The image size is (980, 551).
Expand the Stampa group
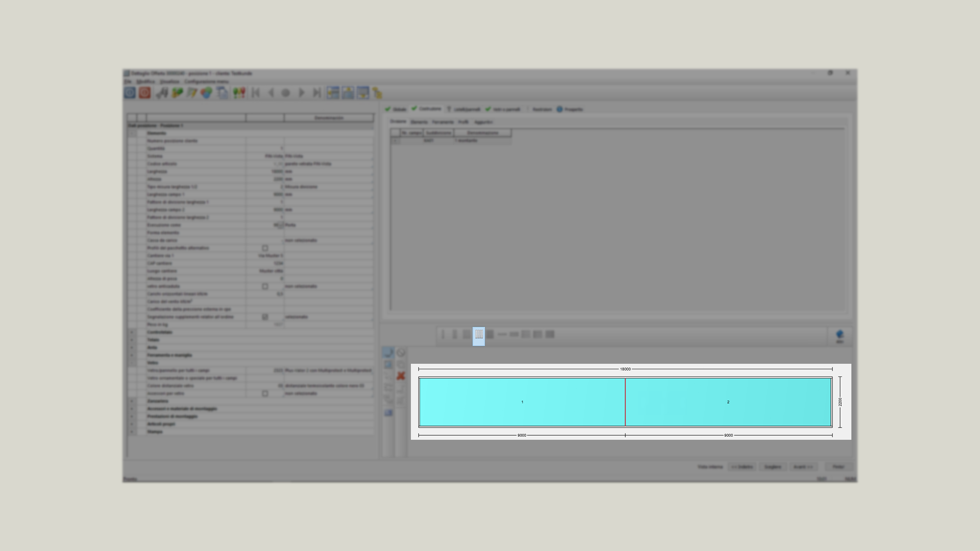coord(132,432)
